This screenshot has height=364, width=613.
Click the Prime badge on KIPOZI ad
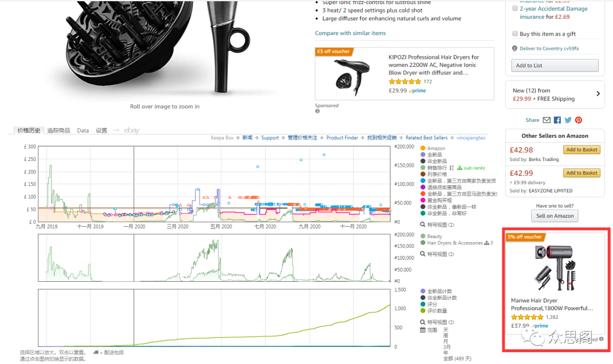(418, 91)
